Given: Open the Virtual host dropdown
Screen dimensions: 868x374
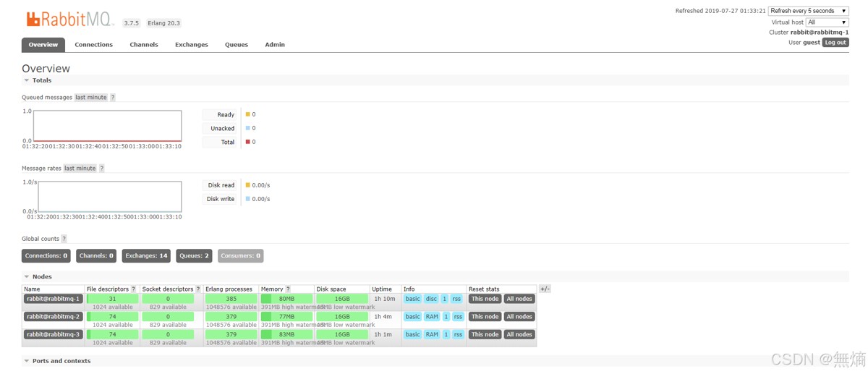Looking at the screenshot, I should click(827, 22).
